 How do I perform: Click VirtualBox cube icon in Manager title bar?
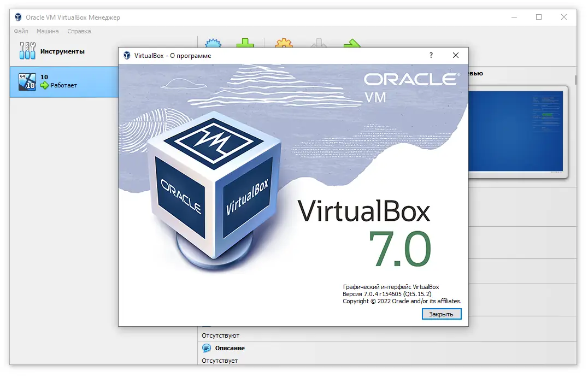coord(18,17)
